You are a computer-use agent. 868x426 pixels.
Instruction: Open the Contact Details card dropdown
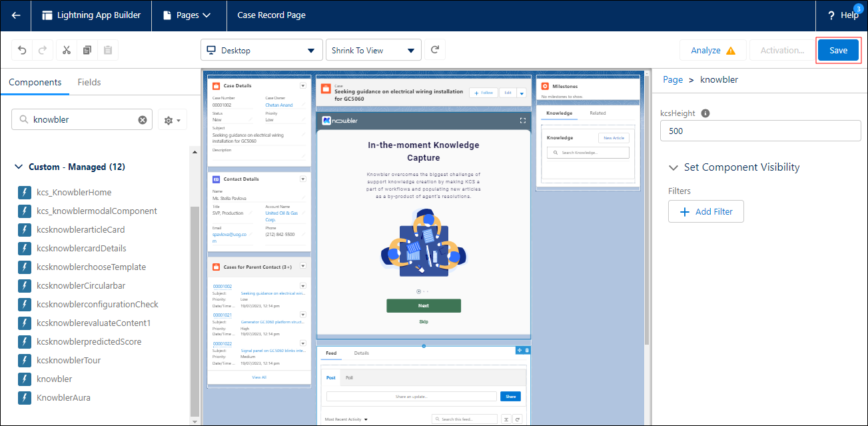click(x=303, y=179)
